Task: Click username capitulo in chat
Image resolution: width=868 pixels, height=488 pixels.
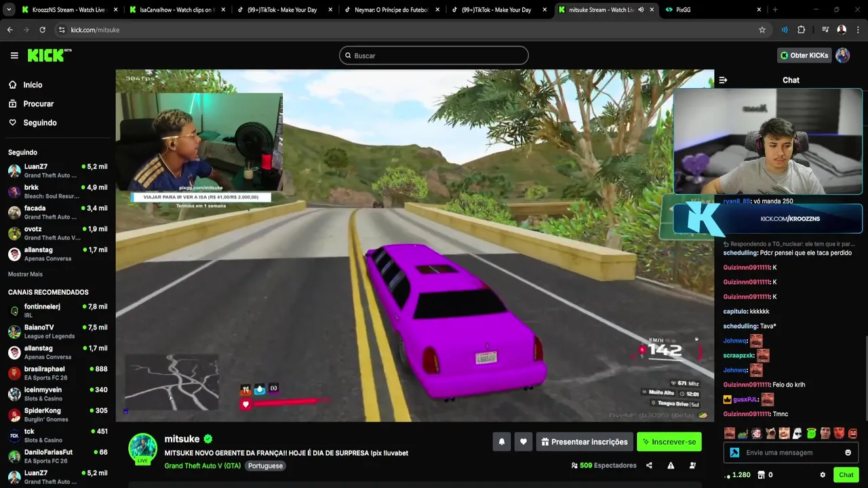Action: 735,311
